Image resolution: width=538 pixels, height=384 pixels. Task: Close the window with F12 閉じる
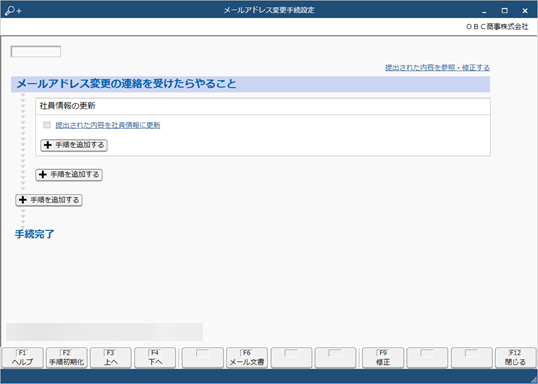click(515, 358)
